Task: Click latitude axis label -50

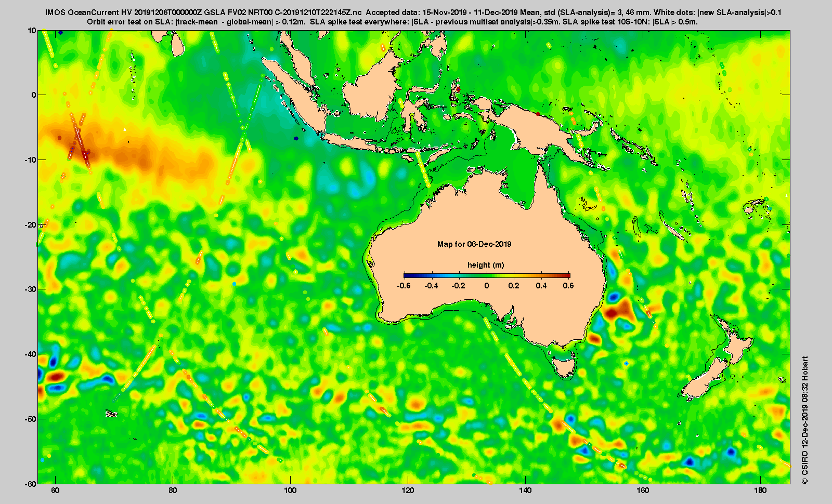Action: (x=31, y=419)
